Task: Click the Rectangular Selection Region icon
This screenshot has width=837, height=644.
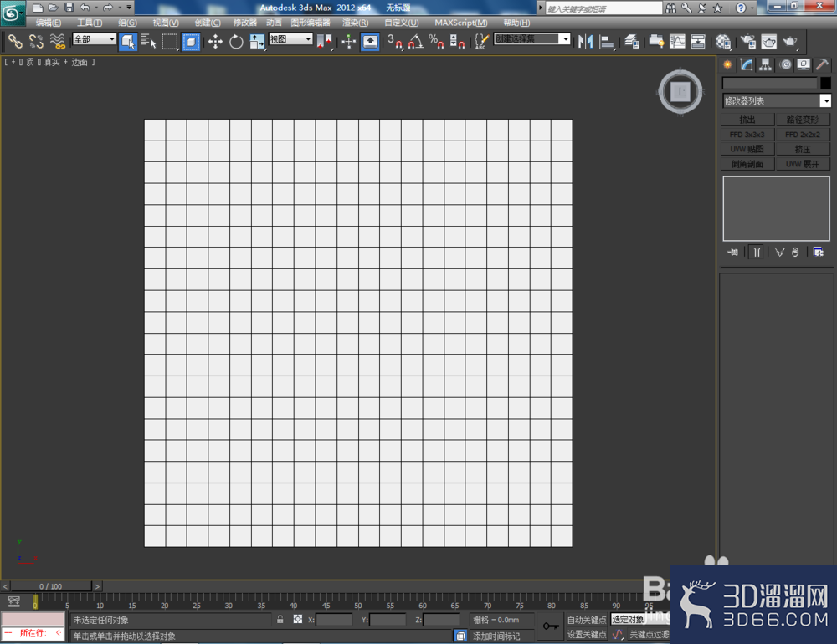Action: pos(170,41)
